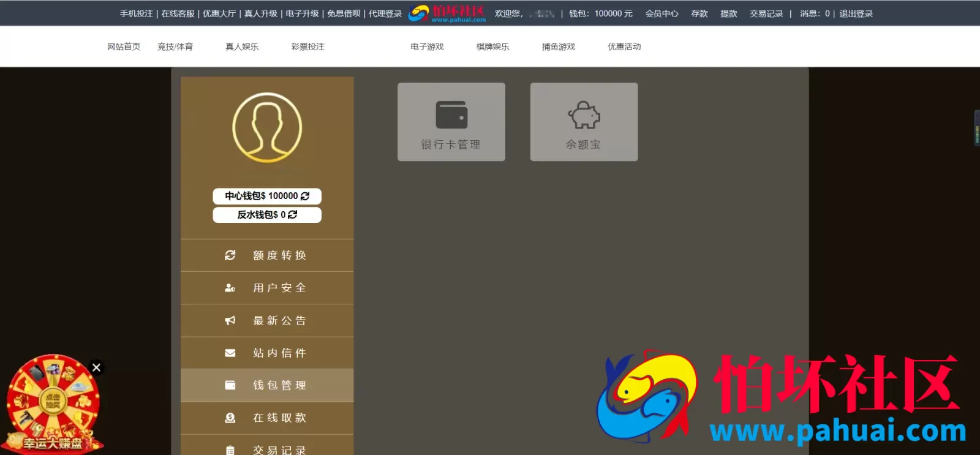Open 在线取款 in the sidebar
Screen dimensions: 980x455
point(267,418)
